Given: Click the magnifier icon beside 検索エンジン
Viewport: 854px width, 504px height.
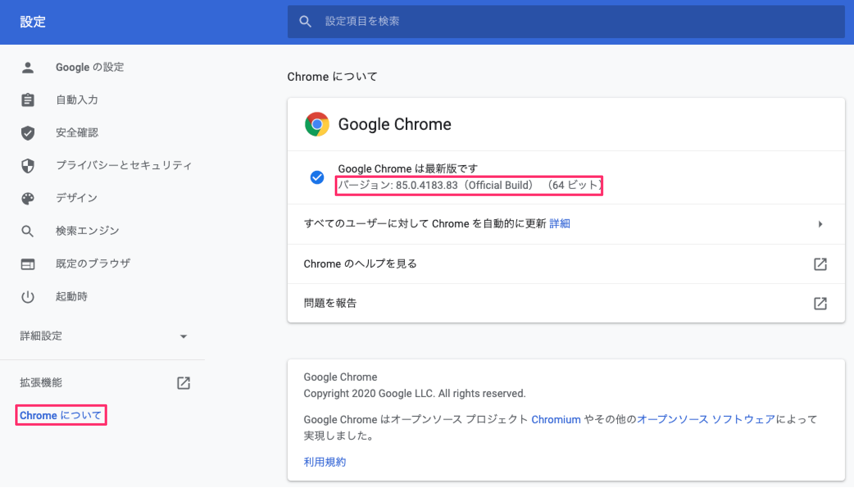Looking at the screenshot, I should [27, 230].
